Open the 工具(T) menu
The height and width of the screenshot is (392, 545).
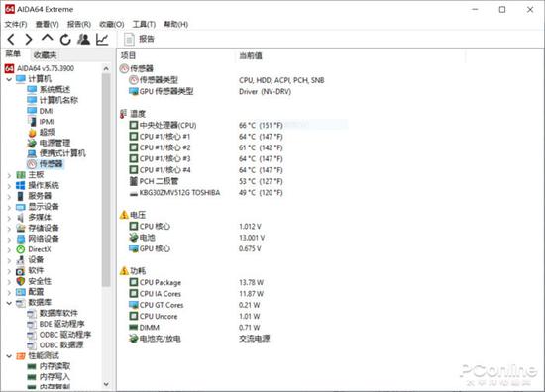coord(144,24)
